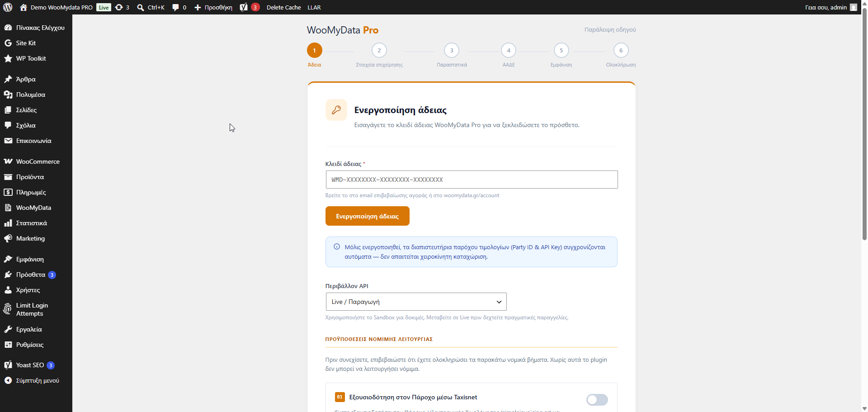Click the key icon beside Ενεργοποίηση άδειας heading
Image resolution: width=868 pixels, height=412 pixels.
pos(336,110)
